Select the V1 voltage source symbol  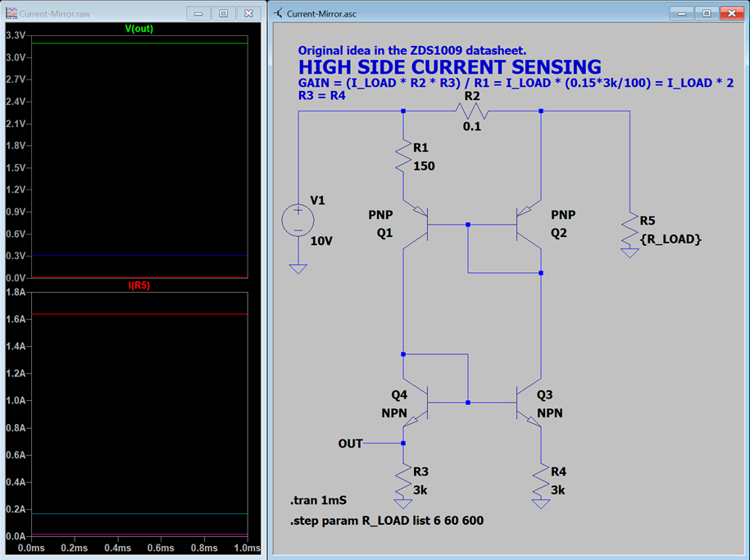coord(298,220)
